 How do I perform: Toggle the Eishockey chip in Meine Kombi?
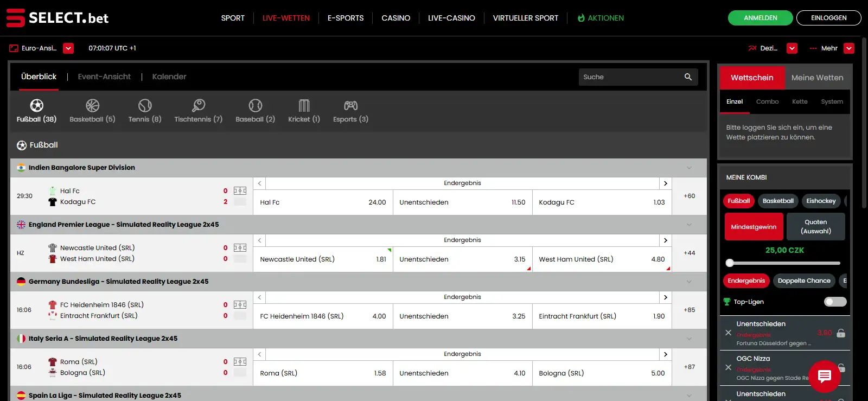[821, 201]
